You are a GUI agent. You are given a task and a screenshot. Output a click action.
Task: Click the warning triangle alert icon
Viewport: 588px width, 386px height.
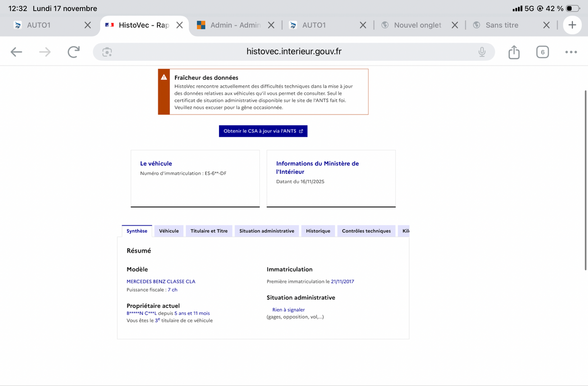click(x=164, y=77)
